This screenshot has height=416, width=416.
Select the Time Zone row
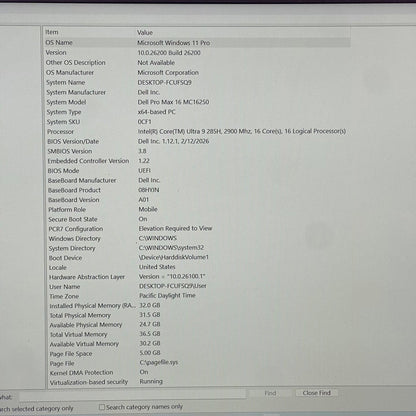coord(197,296)
